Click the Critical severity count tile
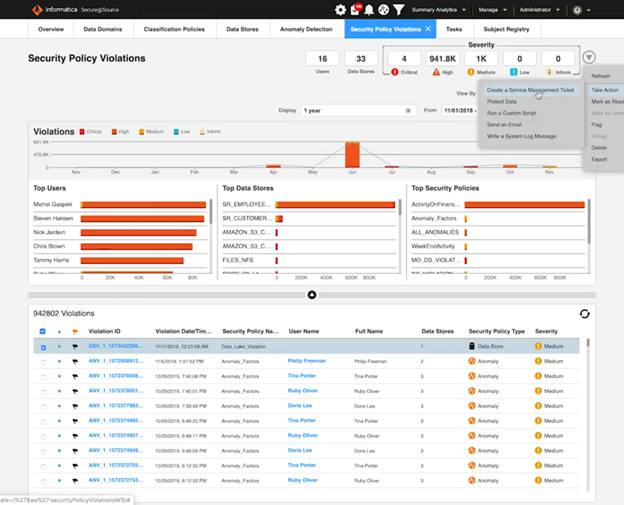 point(403,59)
